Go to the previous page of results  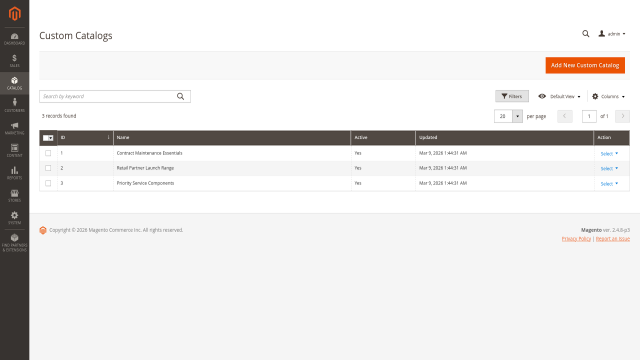(565, 116)
